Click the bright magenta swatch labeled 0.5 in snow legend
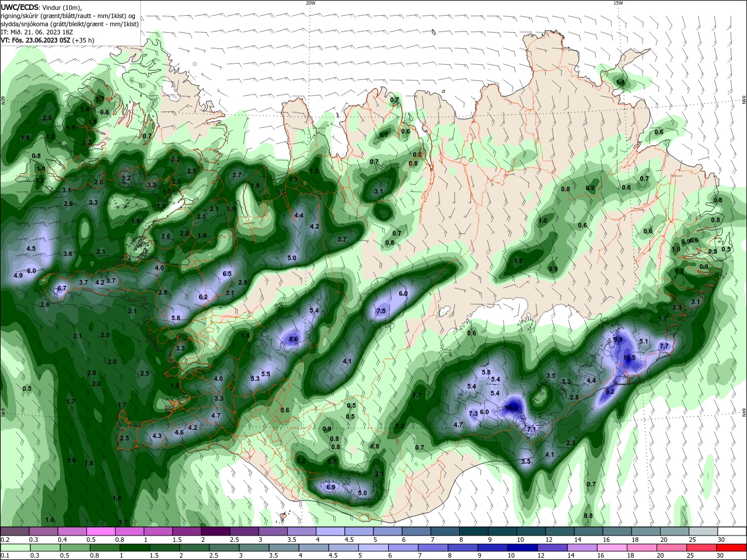Viewport: 747px width, 560px height. click(101, 531)
